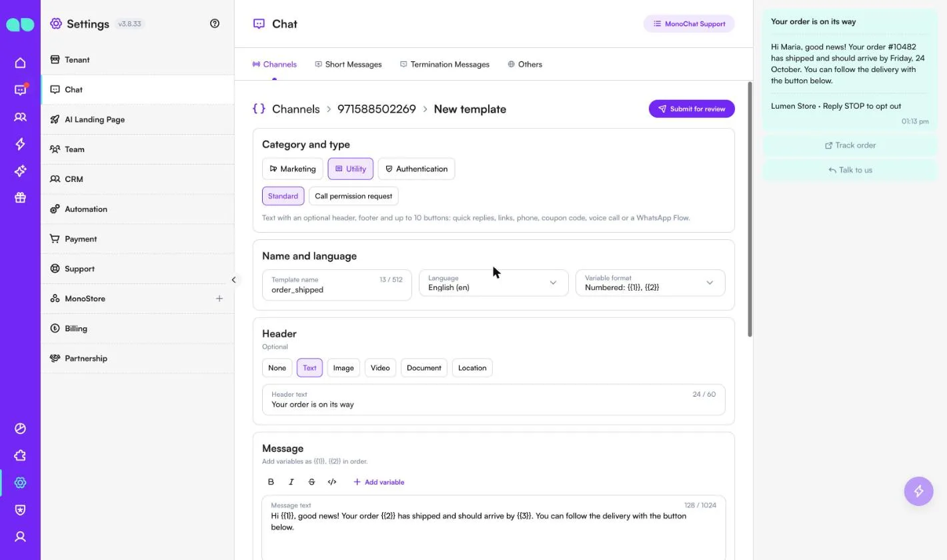Select the Authentication category
The width and height of the screenshot is (947, 560).
tap(416, 169)
